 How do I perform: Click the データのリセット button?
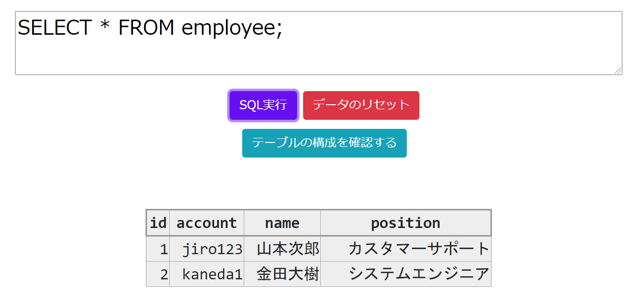(361, 105)
